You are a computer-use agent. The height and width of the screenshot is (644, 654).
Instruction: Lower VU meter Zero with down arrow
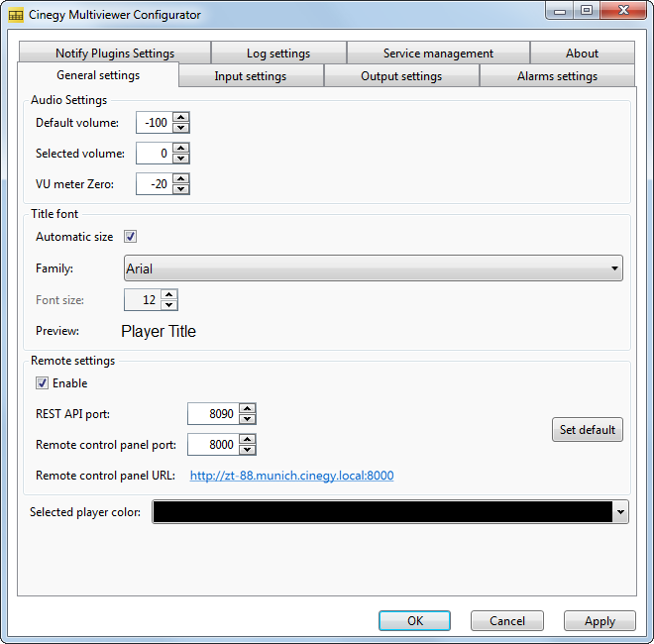tap(181, 189)
